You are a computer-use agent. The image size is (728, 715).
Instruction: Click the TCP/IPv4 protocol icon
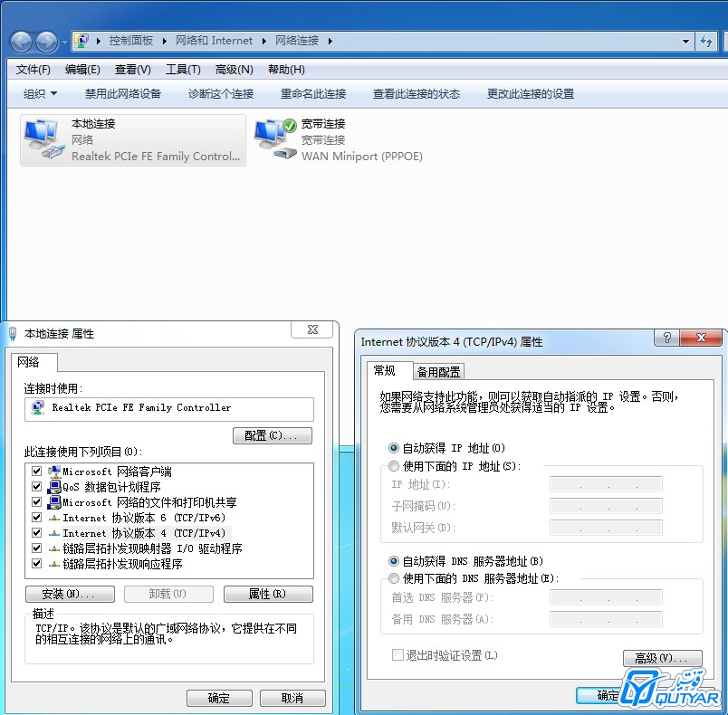54,533
